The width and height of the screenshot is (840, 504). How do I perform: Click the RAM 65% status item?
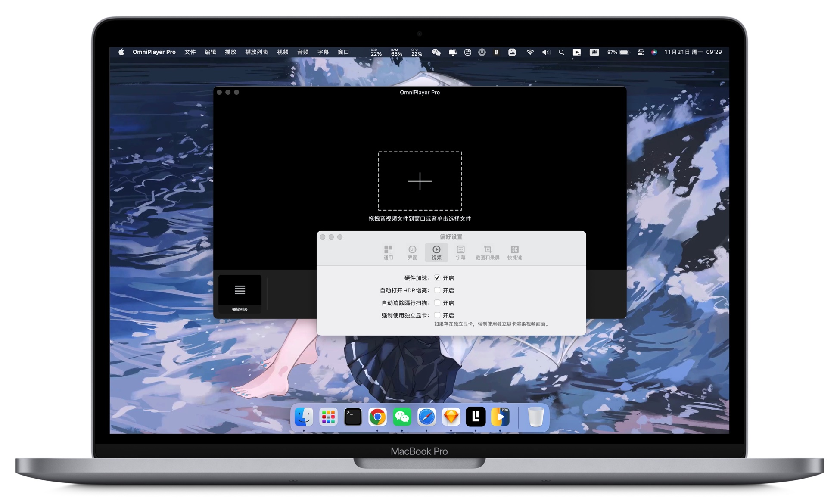[x=396, y=52]
